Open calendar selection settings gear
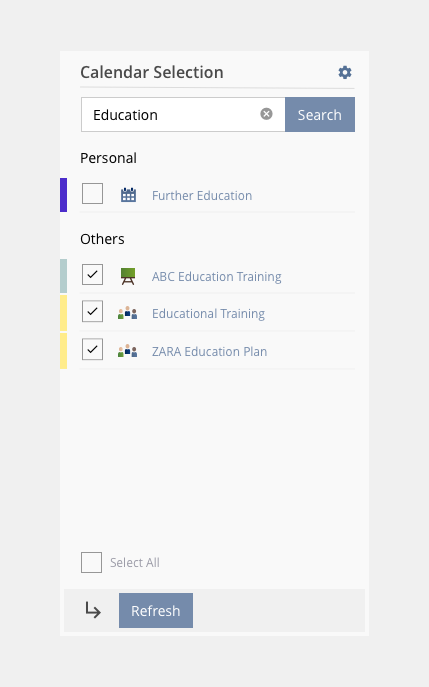The image size is (429, 687). [x=345, y=72]
